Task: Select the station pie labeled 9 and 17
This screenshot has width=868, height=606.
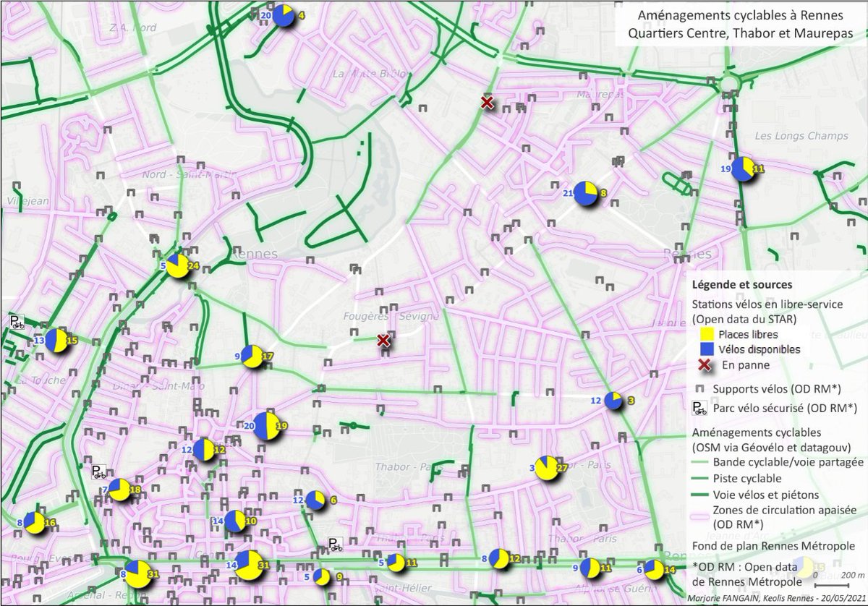Action: (x=251, y=357)
